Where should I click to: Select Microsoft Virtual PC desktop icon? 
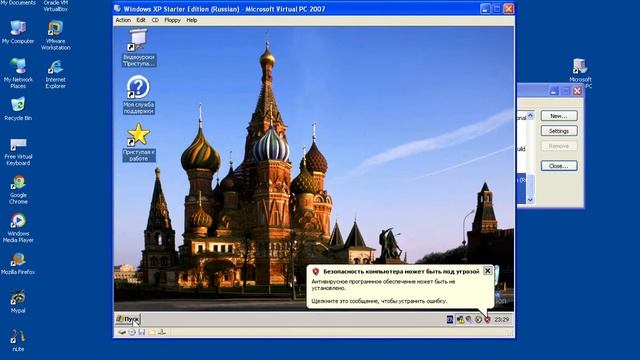580,73
